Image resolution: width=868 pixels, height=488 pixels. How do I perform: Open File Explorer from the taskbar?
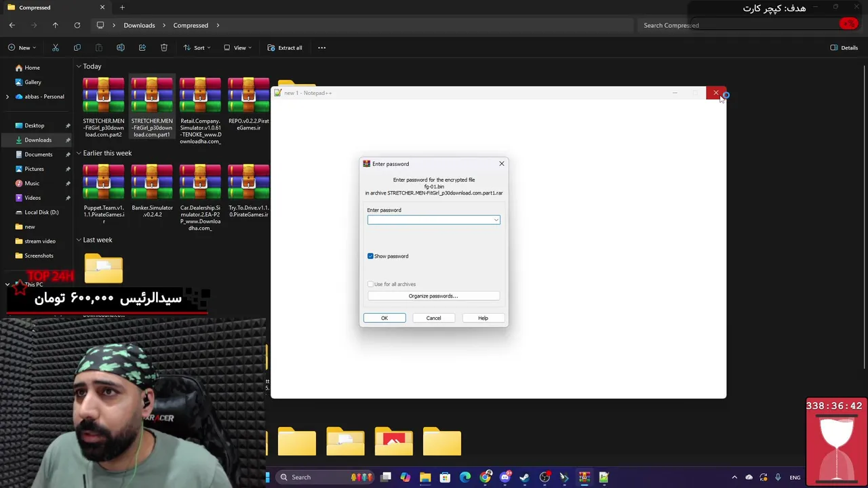425,477
